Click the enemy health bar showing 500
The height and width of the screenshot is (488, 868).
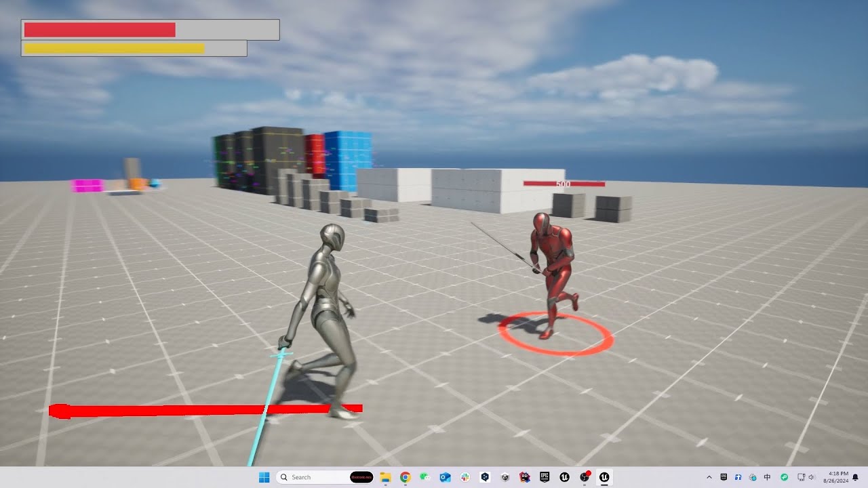564,184
